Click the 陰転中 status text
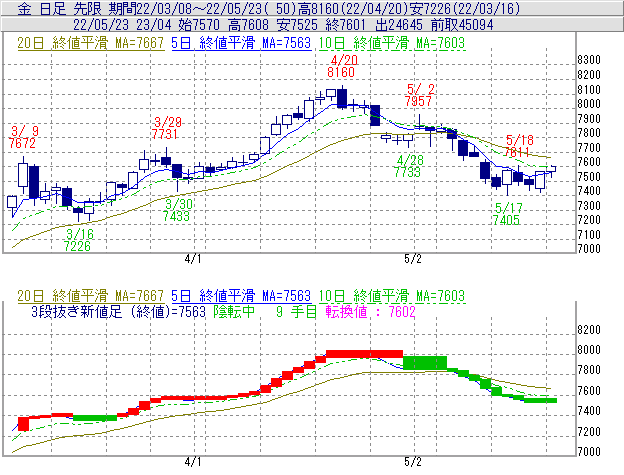624x475 pixels. tap(234, 311)
